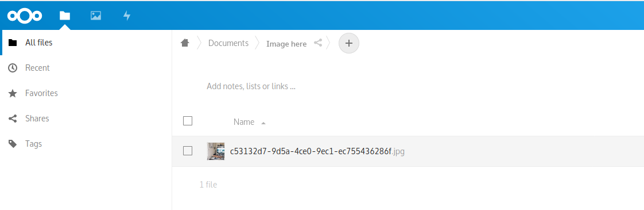Click the Shares icon in sidebar
Image resolution: width=644 pixels, height=210 pixels.
coord(13,119)
